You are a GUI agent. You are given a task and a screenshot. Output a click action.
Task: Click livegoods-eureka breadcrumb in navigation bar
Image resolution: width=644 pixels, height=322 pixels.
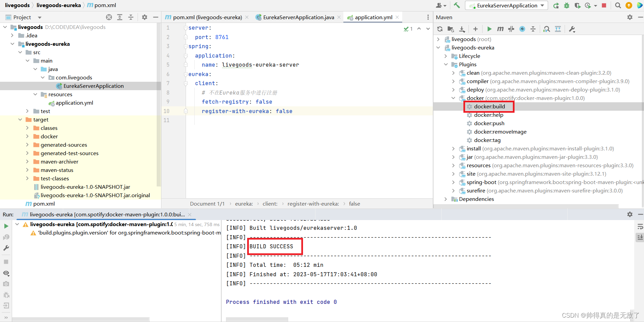coord(59,5)
